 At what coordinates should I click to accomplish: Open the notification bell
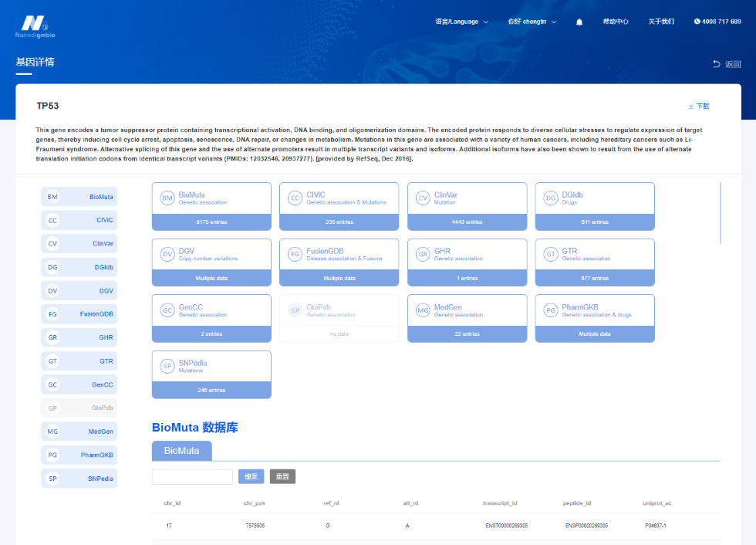click(579, 22)
